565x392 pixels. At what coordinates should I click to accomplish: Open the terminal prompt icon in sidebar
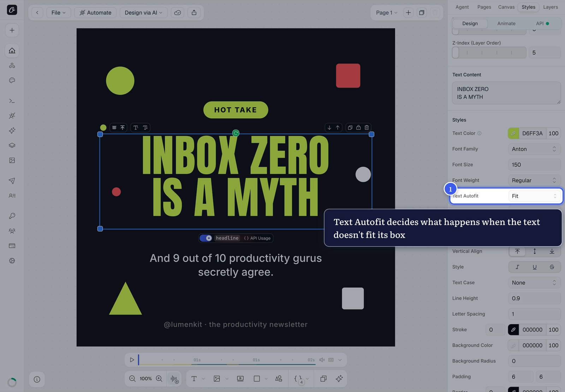click(x=12, y=101)
